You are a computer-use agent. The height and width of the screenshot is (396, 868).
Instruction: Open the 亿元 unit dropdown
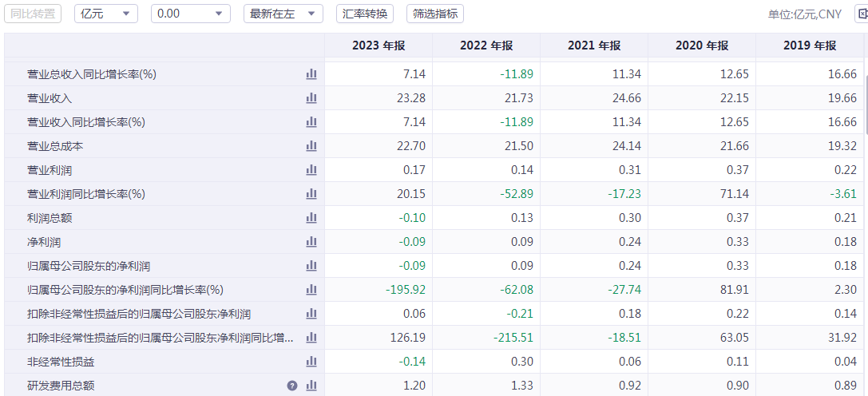pos(105,14)
